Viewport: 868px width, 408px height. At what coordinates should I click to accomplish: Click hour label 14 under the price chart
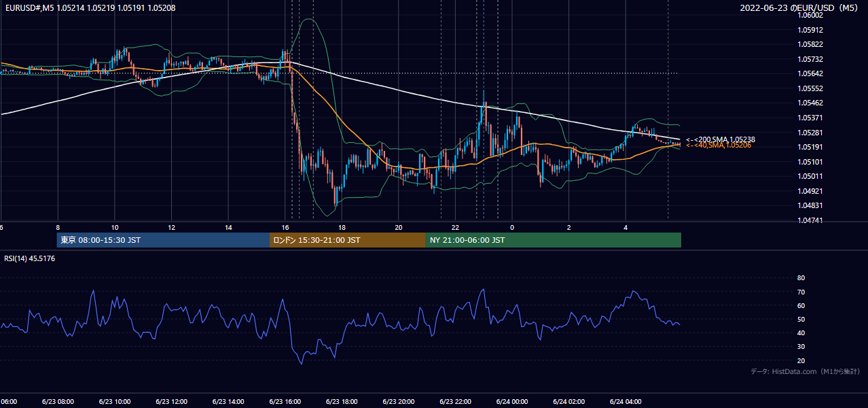pos(228,228)
